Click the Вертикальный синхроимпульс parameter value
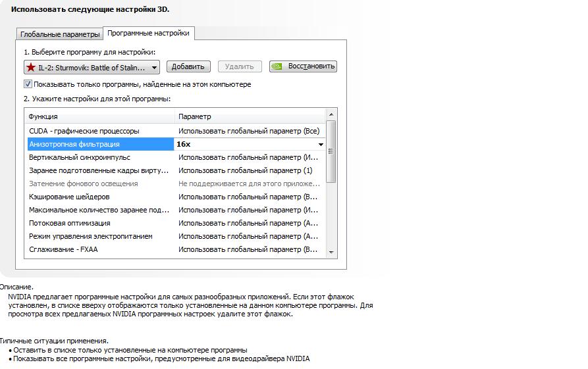The height and width of the screenshot is (369, 588). pyautogui.click(x=248, y=157)
